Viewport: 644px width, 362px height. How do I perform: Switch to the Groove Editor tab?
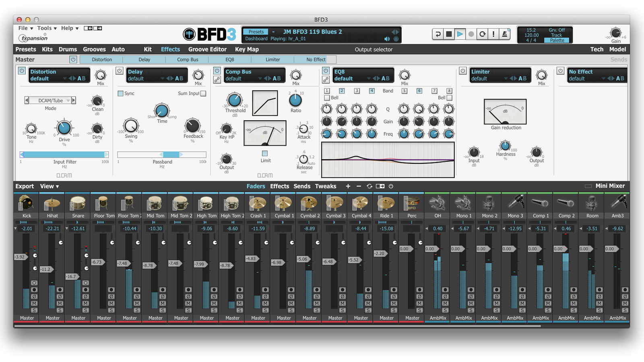(x=207, y=49)
